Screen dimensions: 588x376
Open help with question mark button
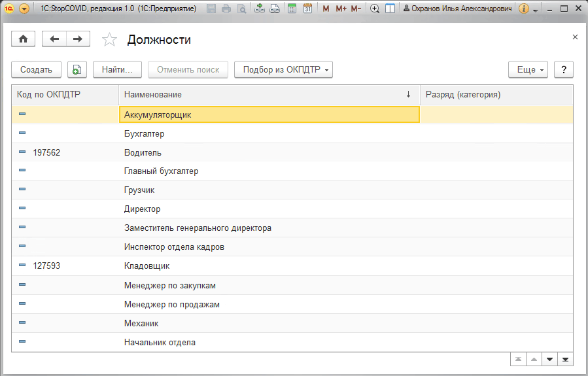[564, 70]
